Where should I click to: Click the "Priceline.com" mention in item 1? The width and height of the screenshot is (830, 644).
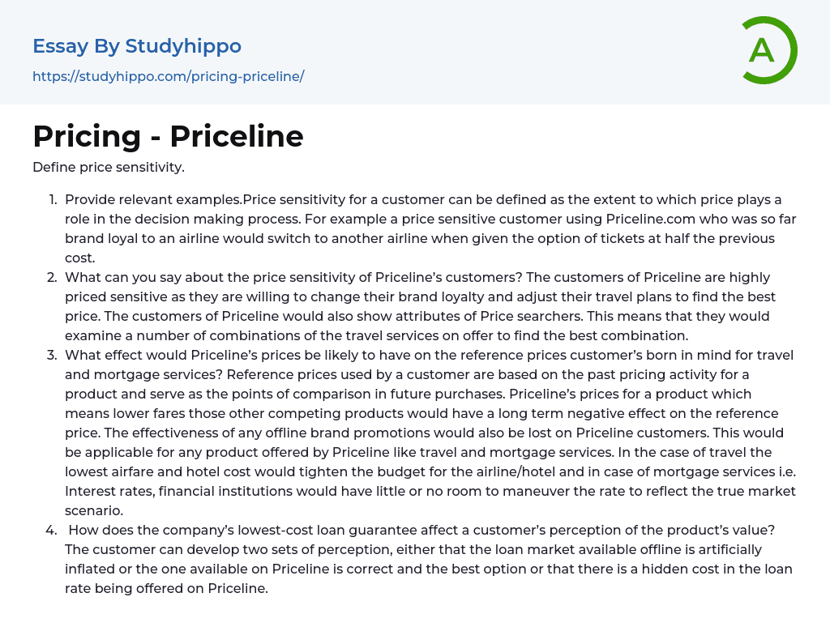pos(647,219)
